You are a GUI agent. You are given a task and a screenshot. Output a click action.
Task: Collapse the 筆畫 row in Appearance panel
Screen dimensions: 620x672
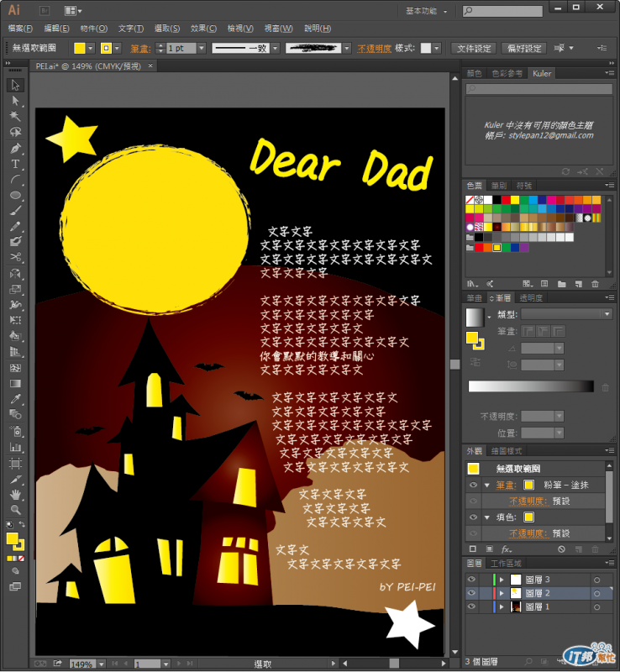pyautogui.click(x=487, y=486)
